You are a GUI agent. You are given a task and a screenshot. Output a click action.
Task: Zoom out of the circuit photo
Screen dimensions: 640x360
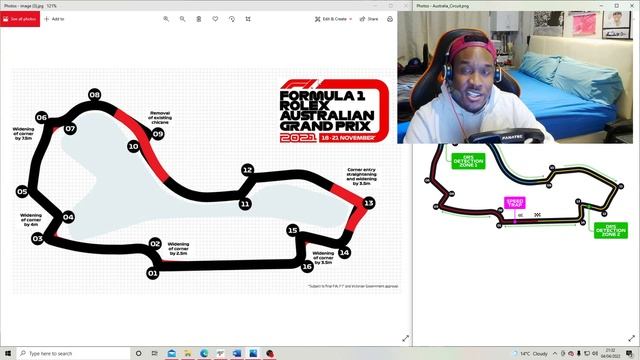[182, 19]
